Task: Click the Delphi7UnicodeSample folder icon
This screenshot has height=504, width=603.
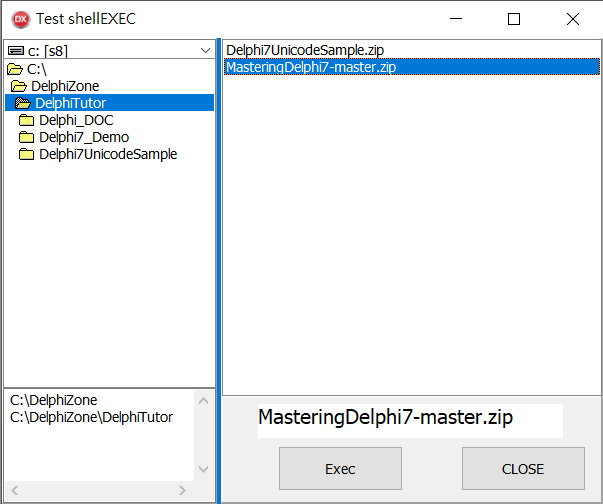Action: pyautogui.click(x=27, y=154)
